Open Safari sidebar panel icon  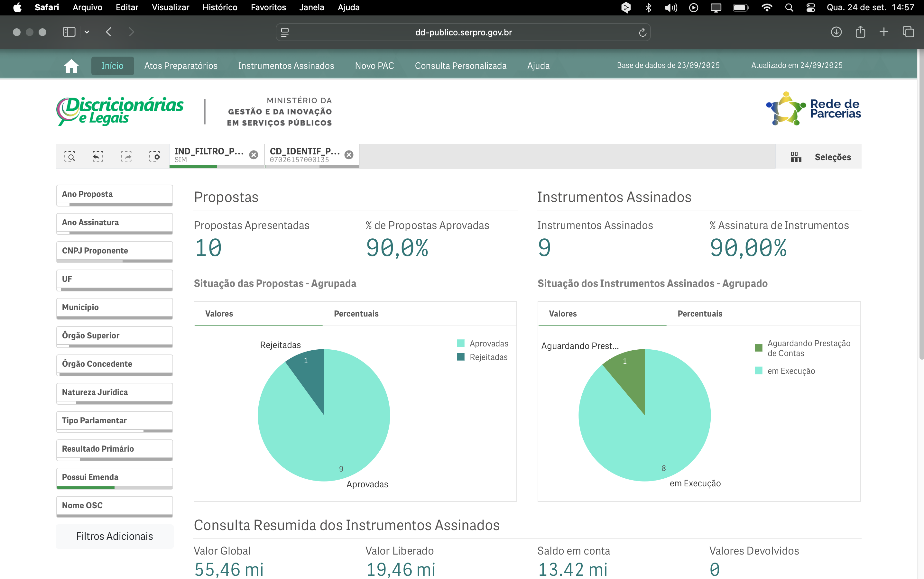coord(69,32)
